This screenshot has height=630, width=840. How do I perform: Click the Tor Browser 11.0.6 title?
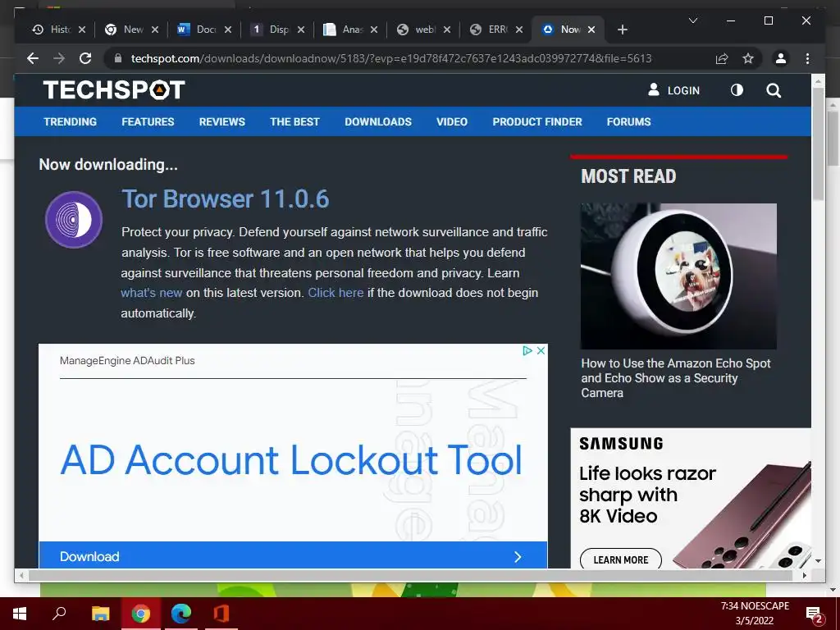pos(226,199)
